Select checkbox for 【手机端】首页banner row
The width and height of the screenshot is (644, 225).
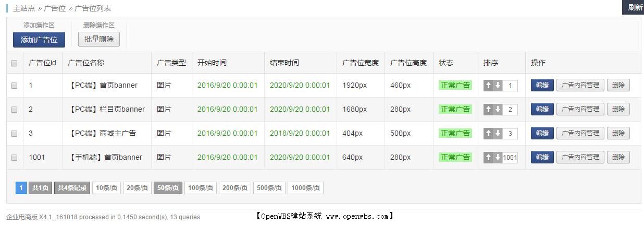tap(14, 158)
